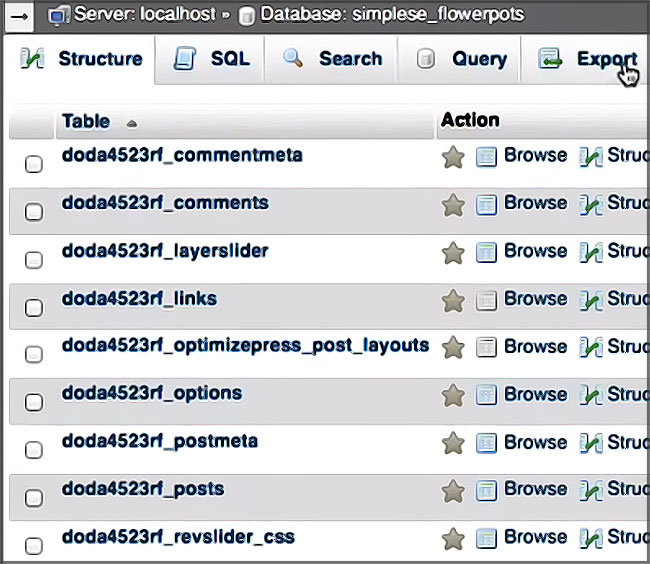Favorite the doda4523rf_layerslider table star

pos(453,253)
